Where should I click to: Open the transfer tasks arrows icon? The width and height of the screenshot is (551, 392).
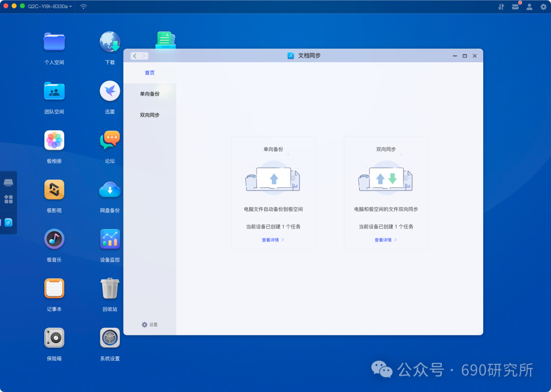(501, 7)
